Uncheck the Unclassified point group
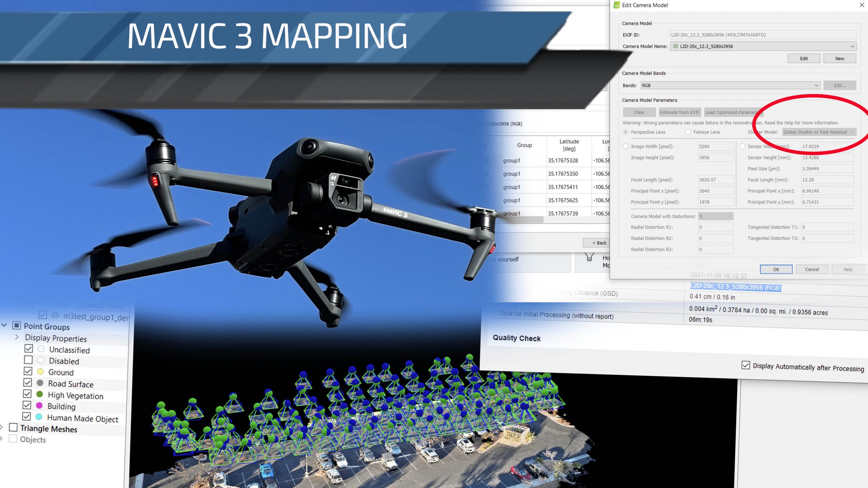Viewport: 868px width, 488px height. point(29,348)
